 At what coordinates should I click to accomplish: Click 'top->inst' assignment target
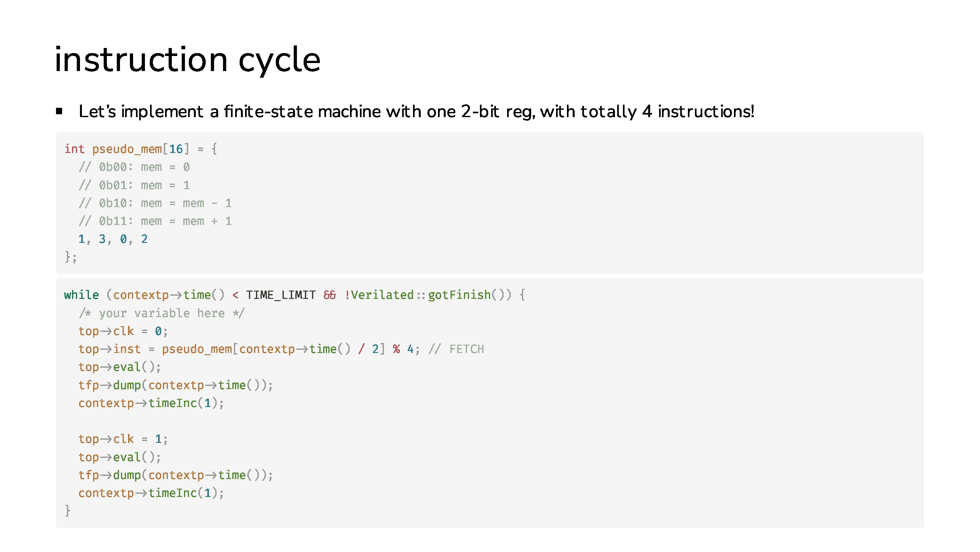(109, 349)
